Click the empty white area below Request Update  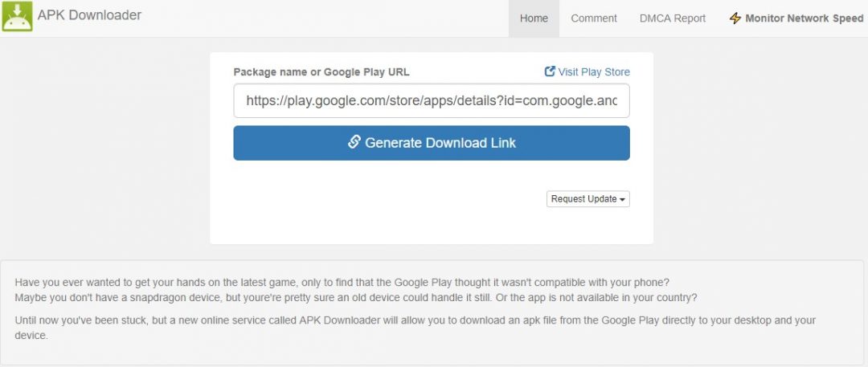pos(432,226)
